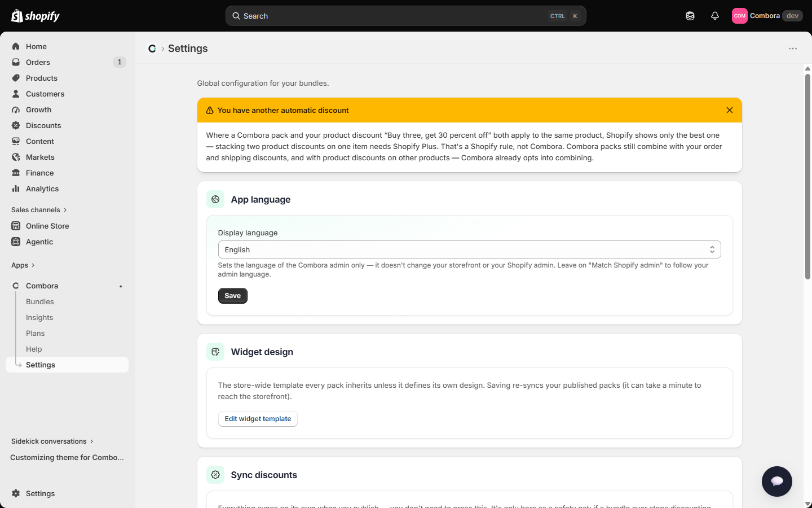Open Content in the sidebar
The width and height of the screenshot is (812, 508).
[x=67, y=141]
